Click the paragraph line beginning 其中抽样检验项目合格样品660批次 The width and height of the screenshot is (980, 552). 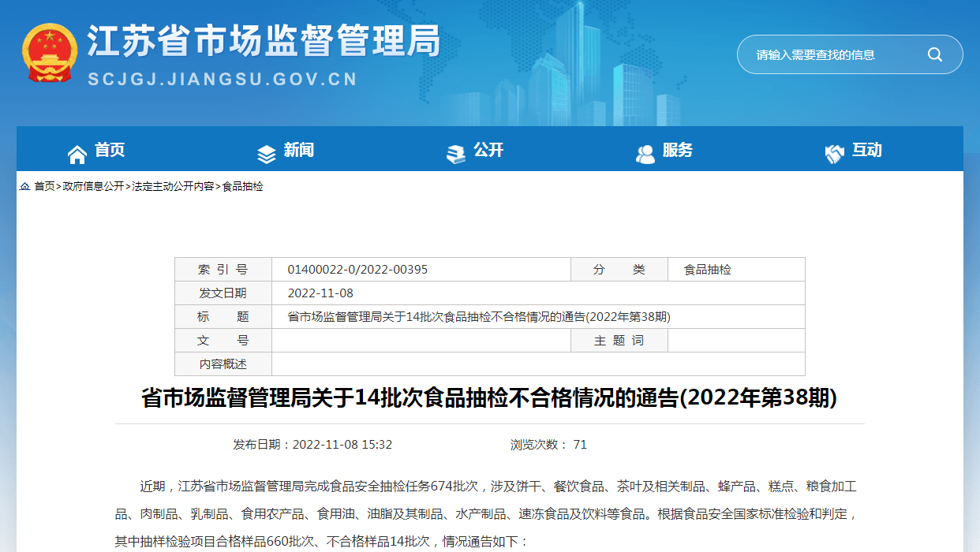[x=322, y=542]
